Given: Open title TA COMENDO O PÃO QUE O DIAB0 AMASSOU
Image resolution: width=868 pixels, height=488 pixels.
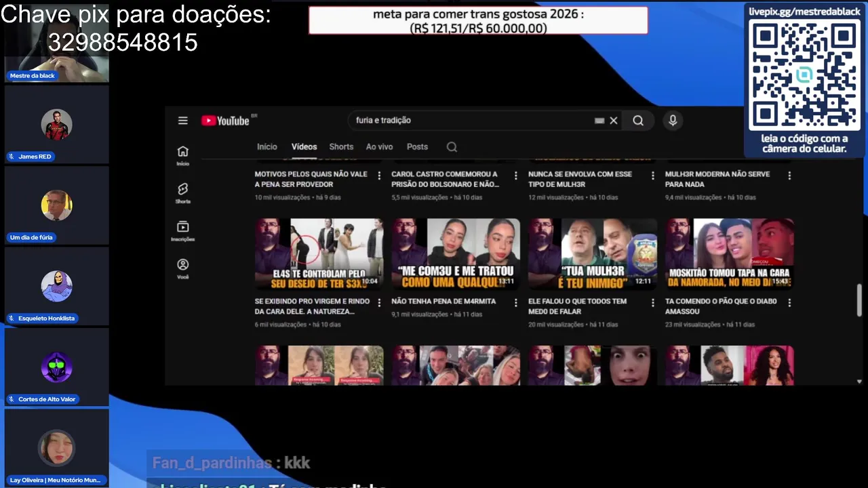Looking at the screenshot, I should point(721,306).
